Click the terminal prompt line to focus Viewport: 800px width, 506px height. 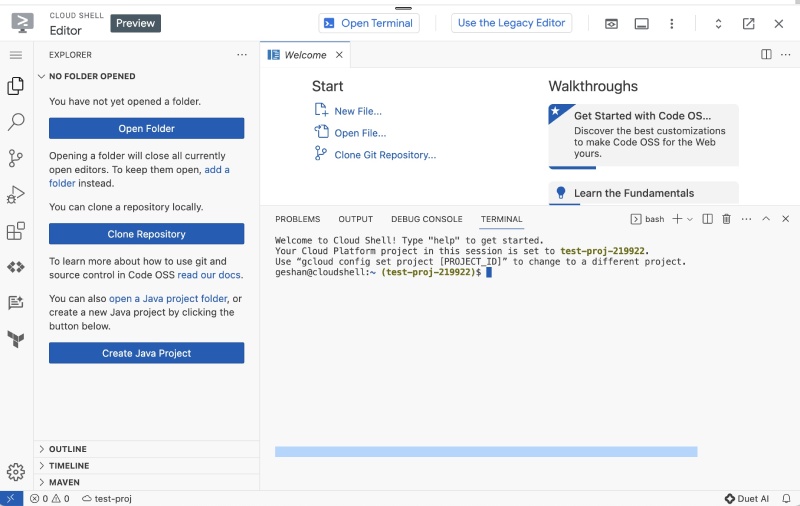coord(383,272)
